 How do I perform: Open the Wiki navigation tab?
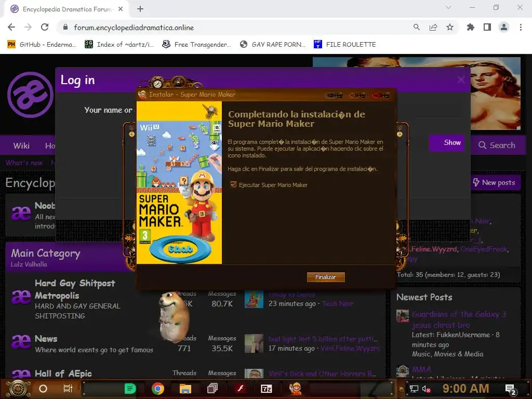21,145
